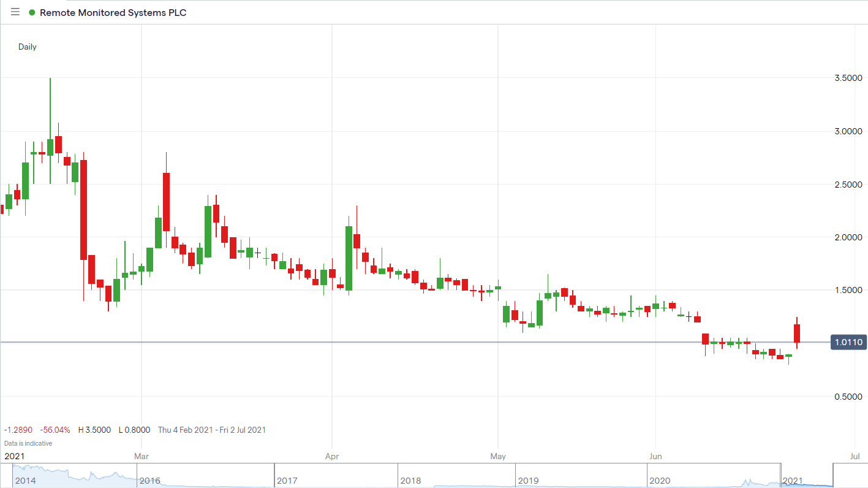The height and width of the screenshot is (488, 868).
Task: Jump to 2019 in the navigator timeline
Action: tap(529, 481)
